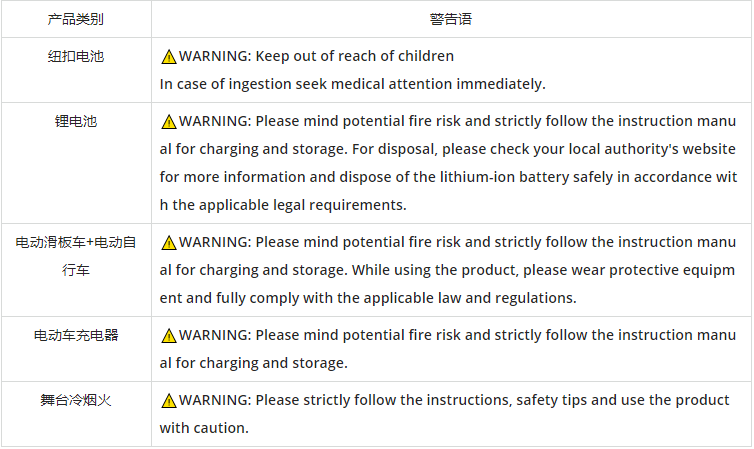Click 'fully comply with the applicable law' line
754x449 pixels.
point(368,298)
